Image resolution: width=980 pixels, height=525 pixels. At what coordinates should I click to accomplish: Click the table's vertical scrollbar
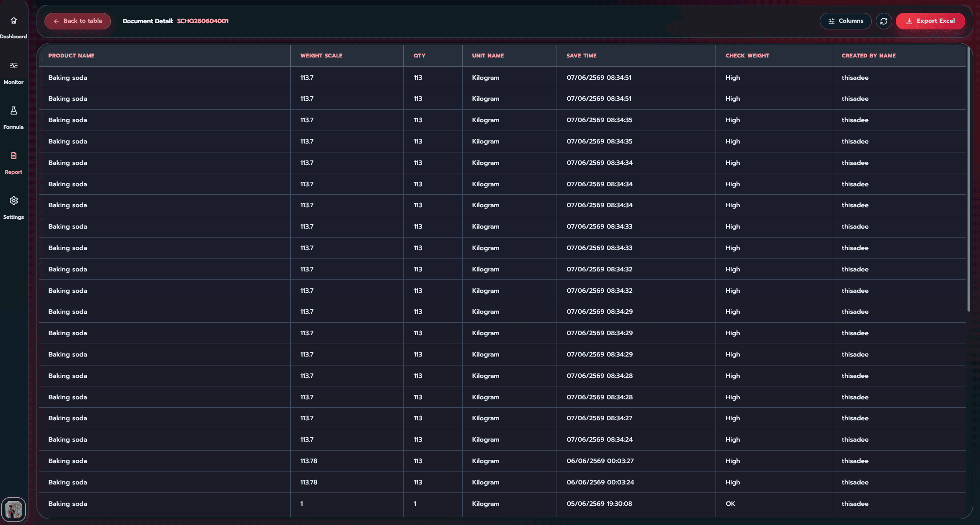point(968,178)
